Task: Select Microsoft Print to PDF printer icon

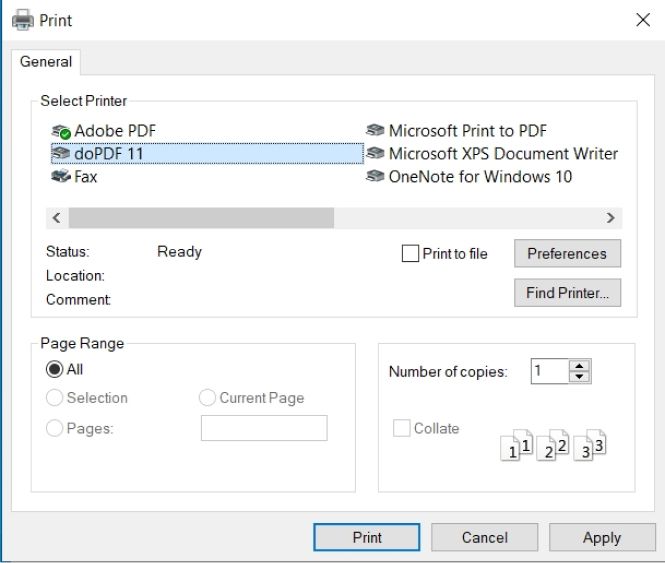Action: (x=375, y=130)
